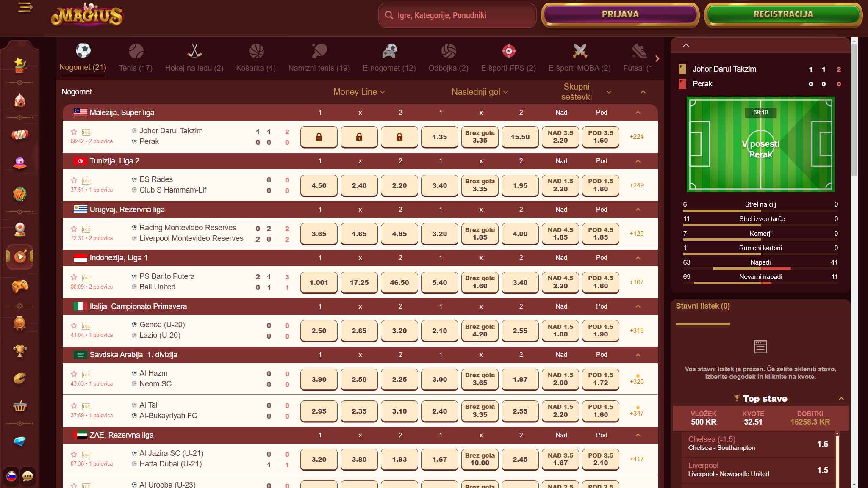This screenshot has width=868, height=488.
Task: Switch to the Tenis (17) tab
Action: click(x=136, y=58)
